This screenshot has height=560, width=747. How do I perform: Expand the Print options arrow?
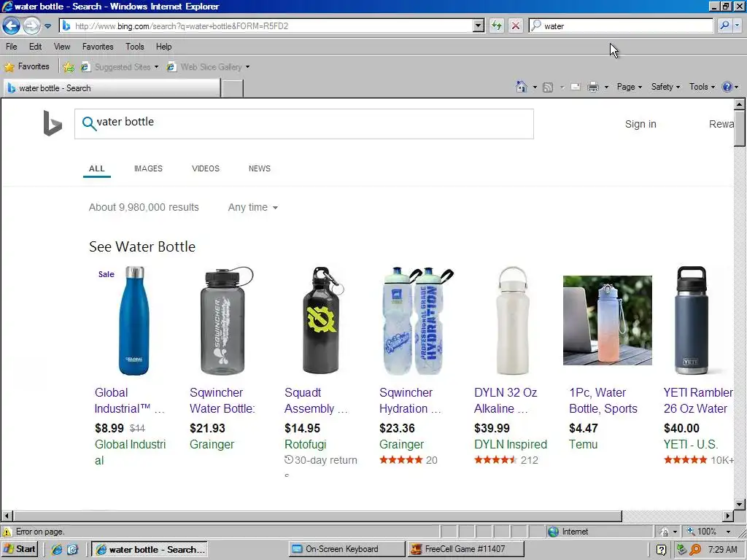(x=606, y=87)
